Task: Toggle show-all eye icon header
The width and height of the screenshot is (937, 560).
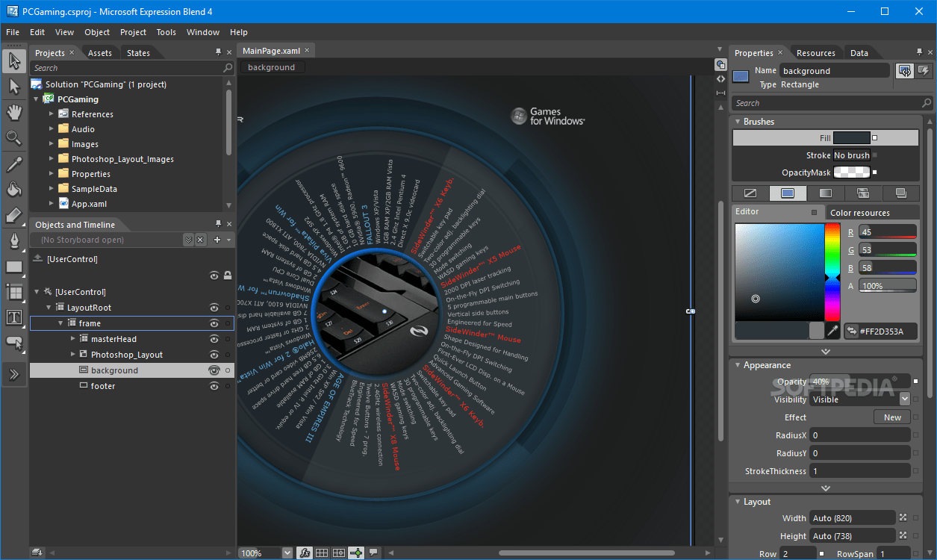Action: (x=214, y=276)
